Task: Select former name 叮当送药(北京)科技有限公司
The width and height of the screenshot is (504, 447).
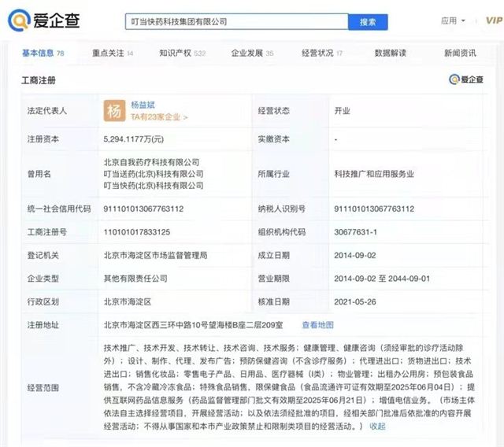Action: 154,174
